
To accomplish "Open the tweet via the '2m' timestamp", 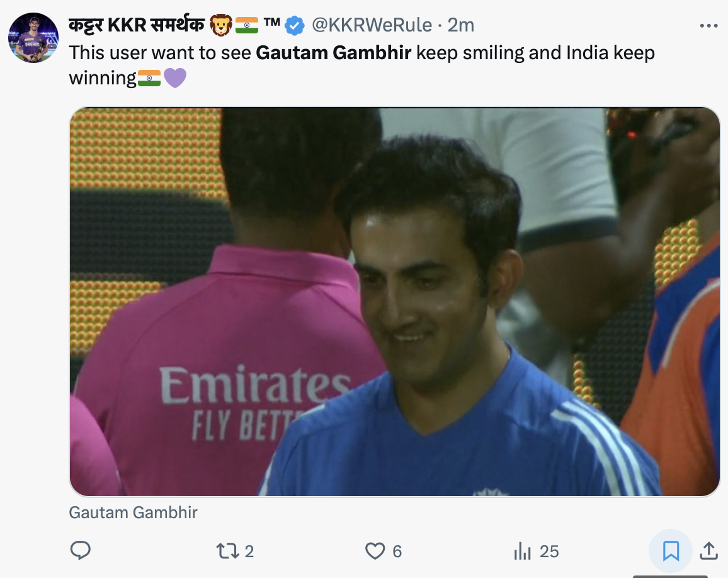I will pyautogui.click(x=460, y=25).
